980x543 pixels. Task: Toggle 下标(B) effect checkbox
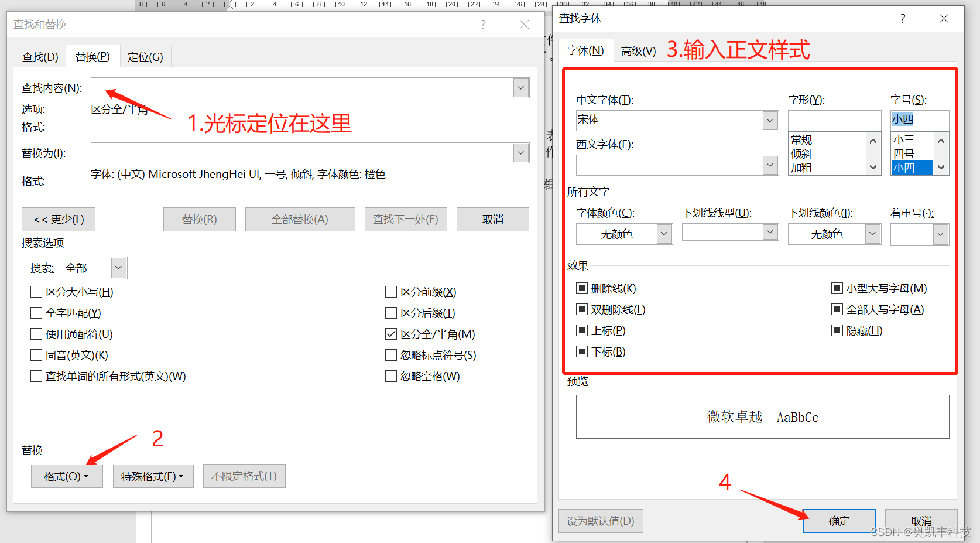pyautogui.click(x=582, y=351)
